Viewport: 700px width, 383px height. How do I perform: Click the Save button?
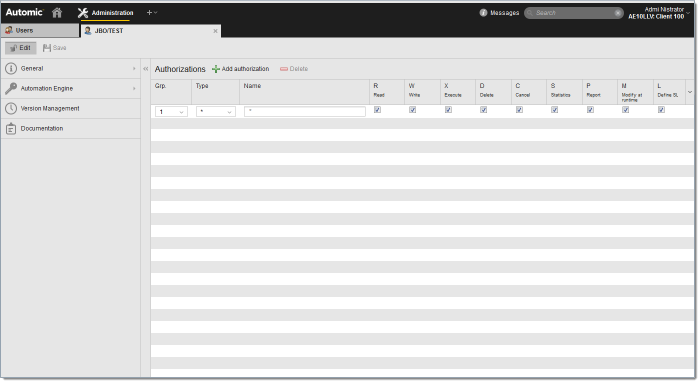[x=54, y=48]
